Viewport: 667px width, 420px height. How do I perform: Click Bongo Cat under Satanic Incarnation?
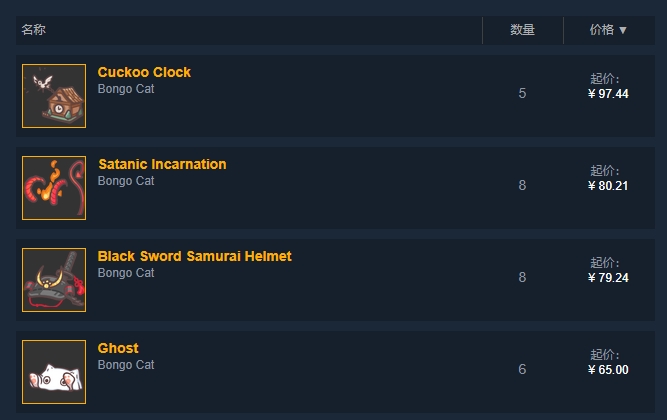(x=126, y=181)
